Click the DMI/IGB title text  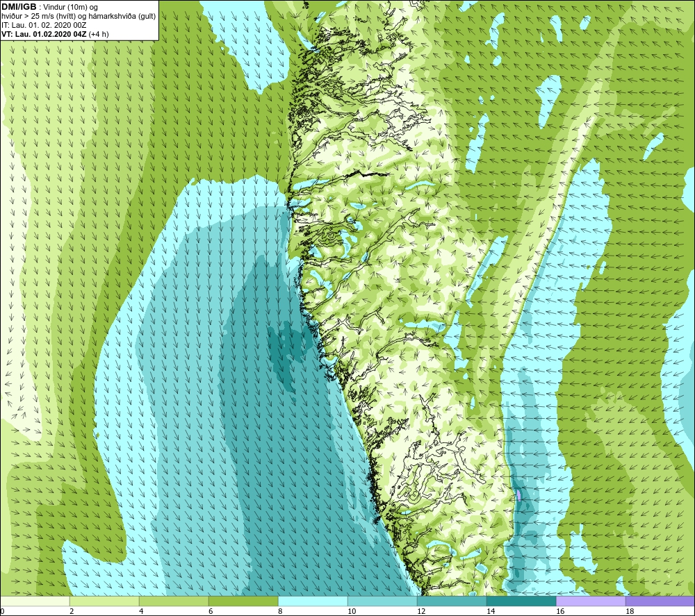point(19,7)
